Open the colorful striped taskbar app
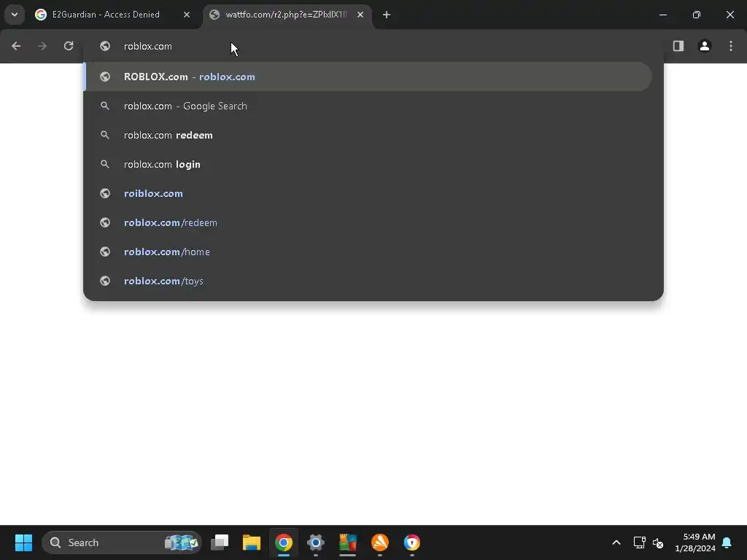The height and width of the screenshot is (560, 747). coord(348,542)
